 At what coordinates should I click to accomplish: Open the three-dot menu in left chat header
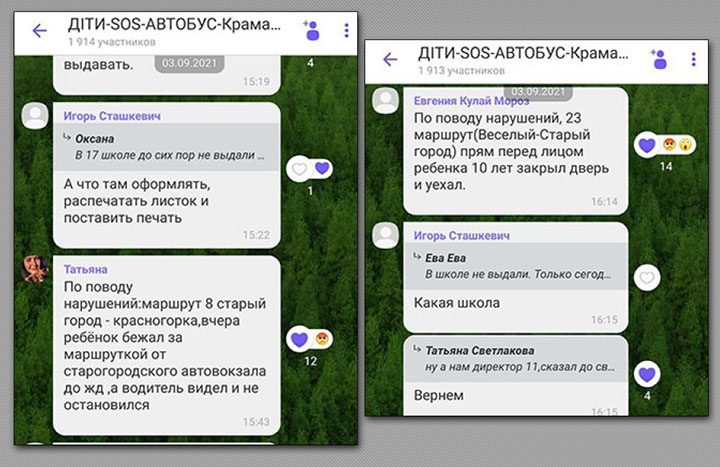[346, 31]
